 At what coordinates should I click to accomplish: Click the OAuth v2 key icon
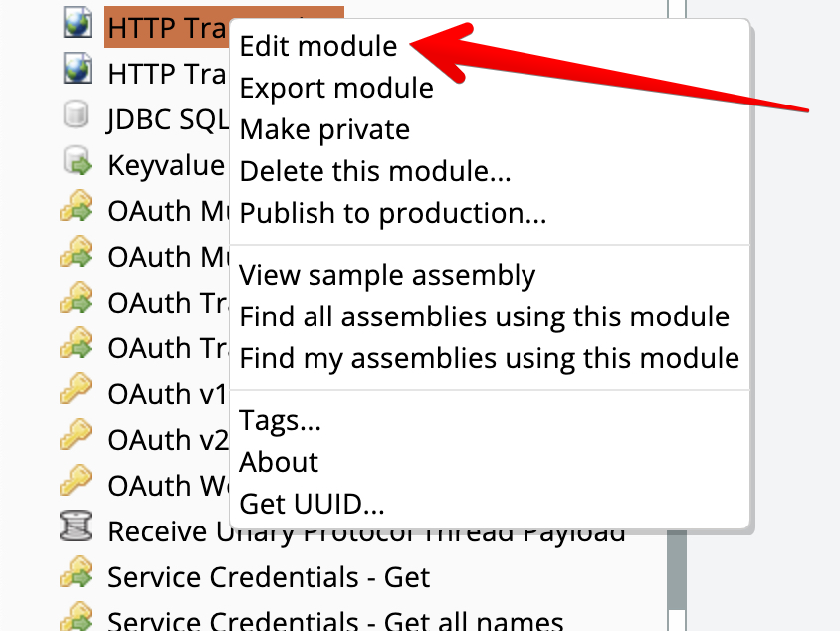coord(77,437)
